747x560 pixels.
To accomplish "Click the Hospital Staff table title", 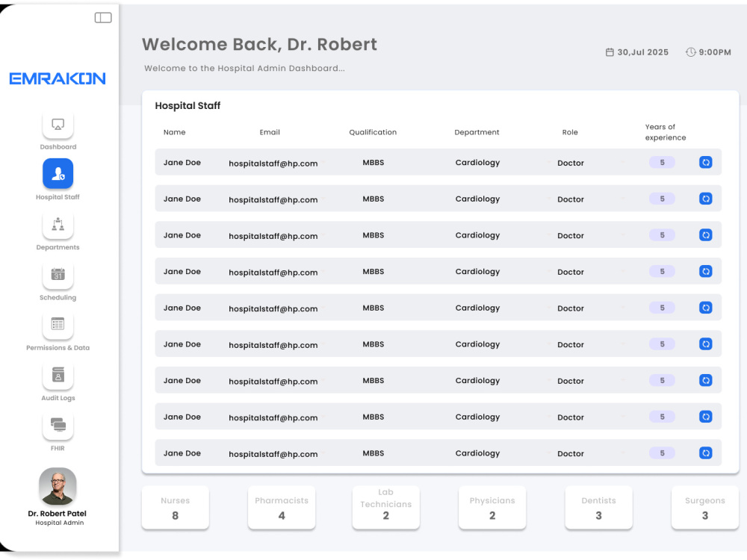I will [187, 106].
